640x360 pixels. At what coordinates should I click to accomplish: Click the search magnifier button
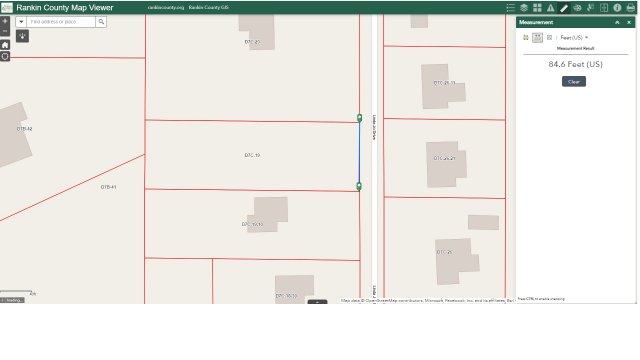pos(101,22)
